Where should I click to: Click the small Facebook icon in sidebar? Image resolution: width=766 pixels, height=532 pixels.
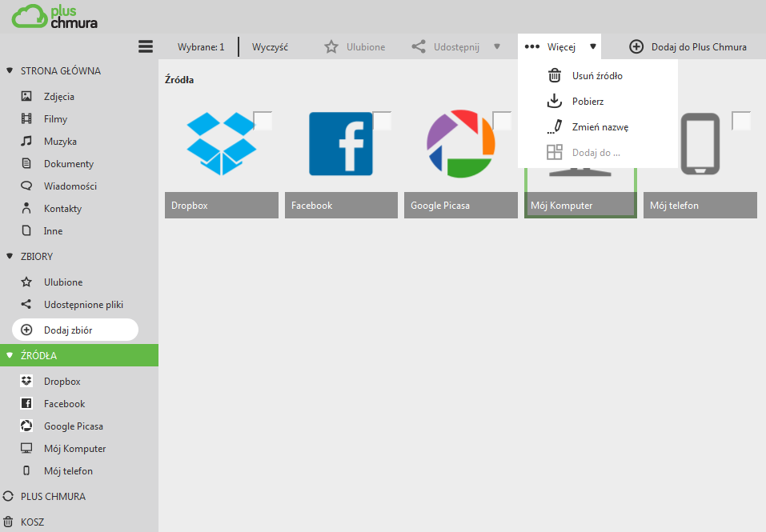[x=26, y=403]
